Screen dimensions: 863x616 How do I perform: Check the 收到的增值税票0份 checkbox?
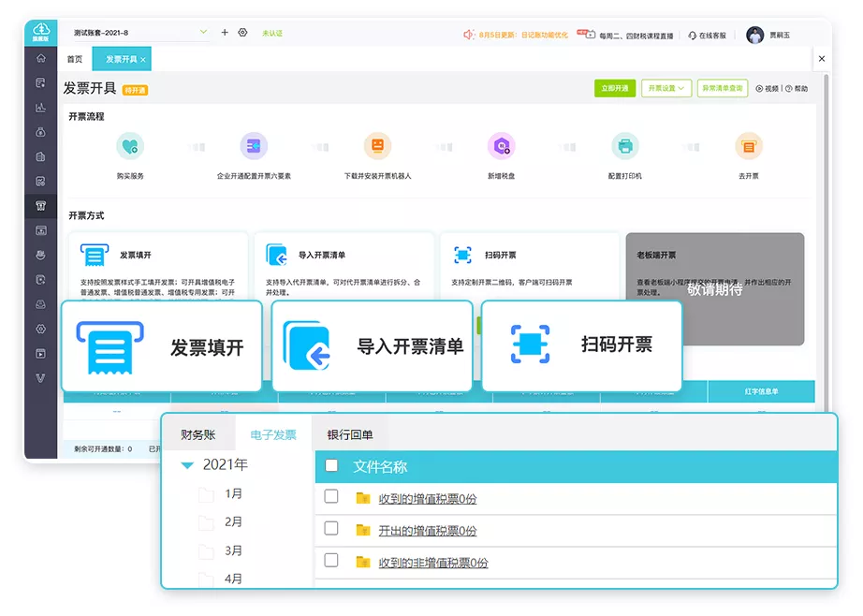[331, 497]
